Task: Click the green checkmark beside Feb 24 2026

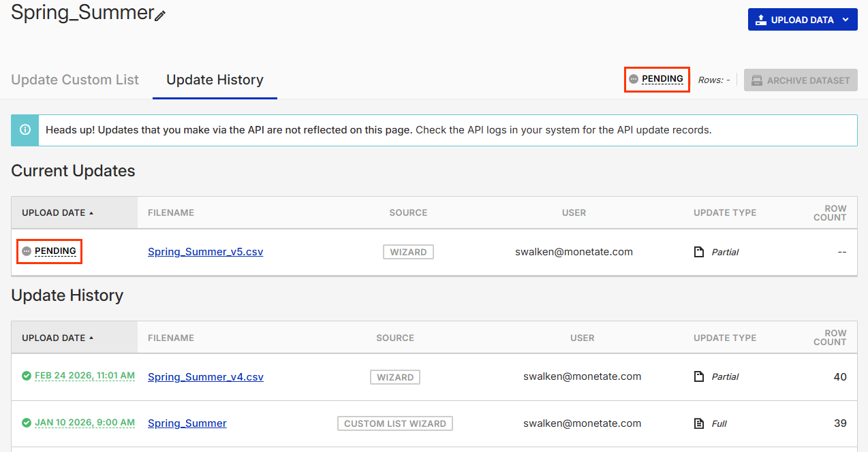Action: coord(27,376)
